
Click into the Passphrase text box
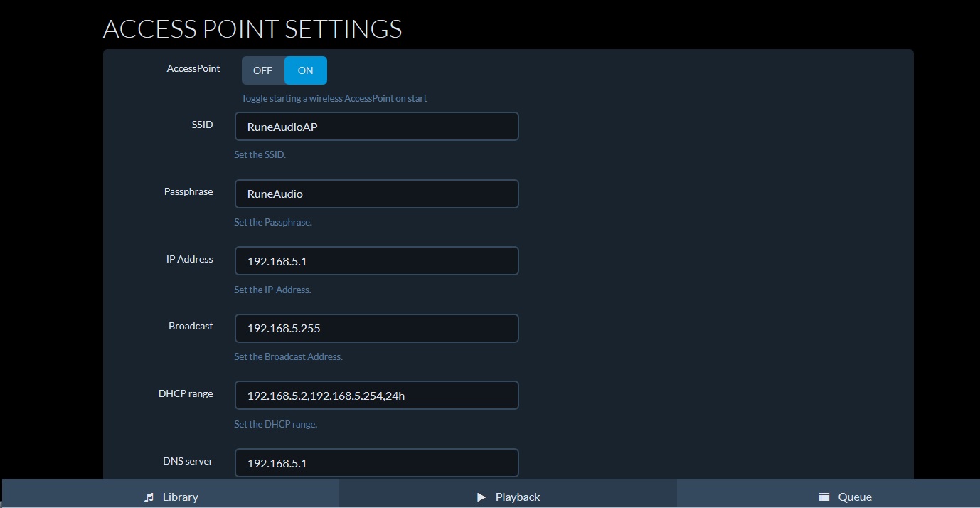coord(376,194)
